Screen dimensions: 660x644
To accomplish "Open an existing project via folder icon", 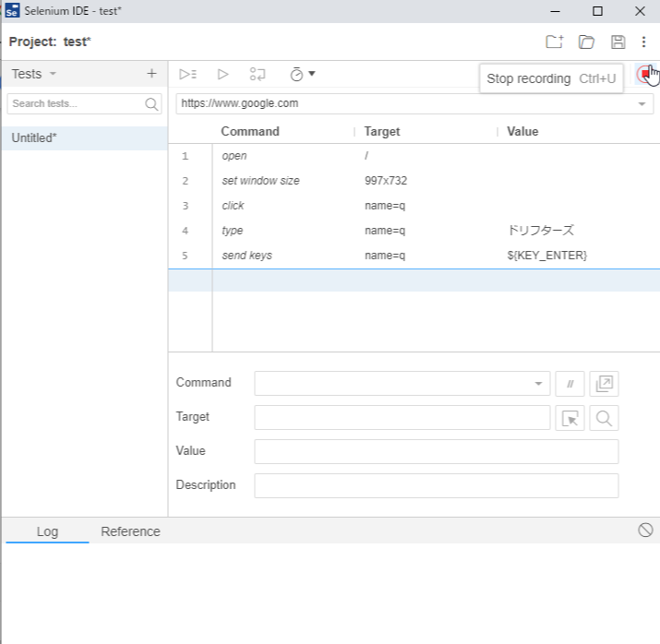I will point(586,42).
